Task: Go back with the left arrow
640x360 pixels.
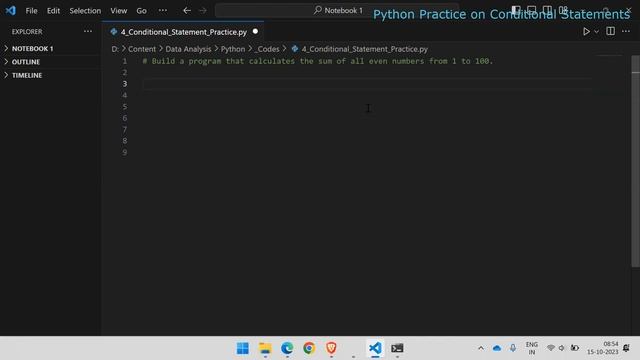Action: click(187, 10)
